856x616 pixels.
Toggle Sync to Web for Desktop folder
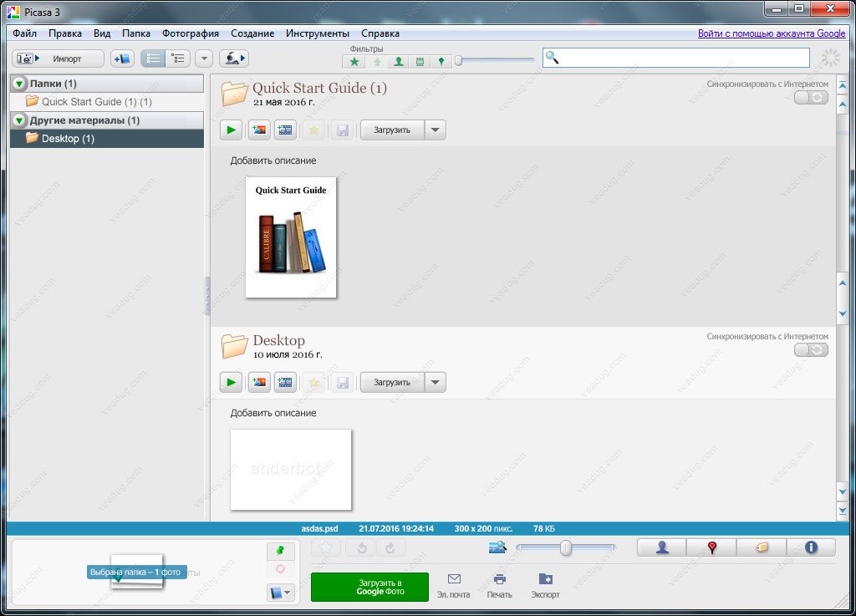(x=810, y=350)
